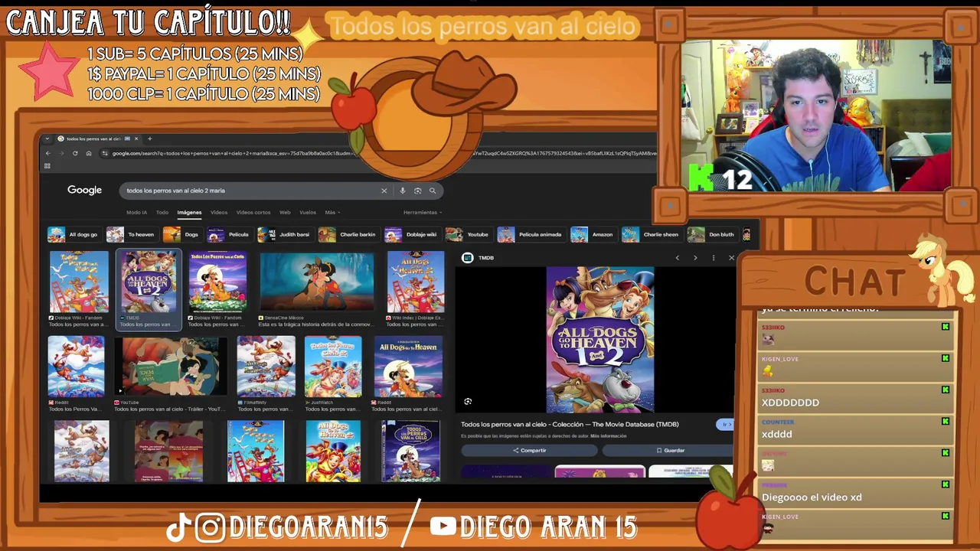Open the JustWatch result thumbnail
This screenshot has width=980, height=551.
[333, 366]
